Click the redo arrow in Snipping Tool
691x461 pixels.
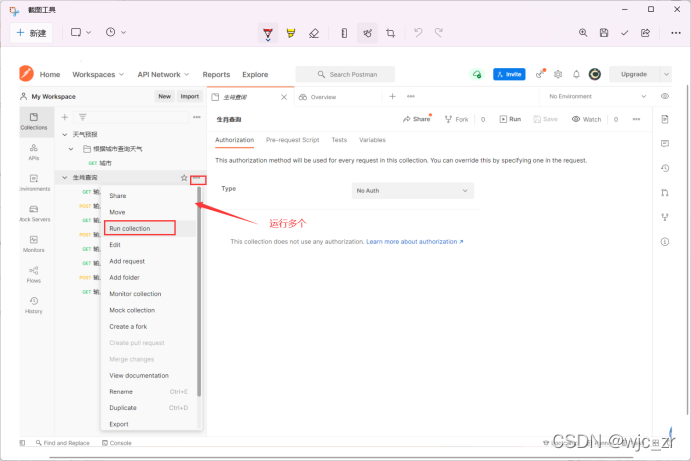pyautogui.click(x=438, y=32)
